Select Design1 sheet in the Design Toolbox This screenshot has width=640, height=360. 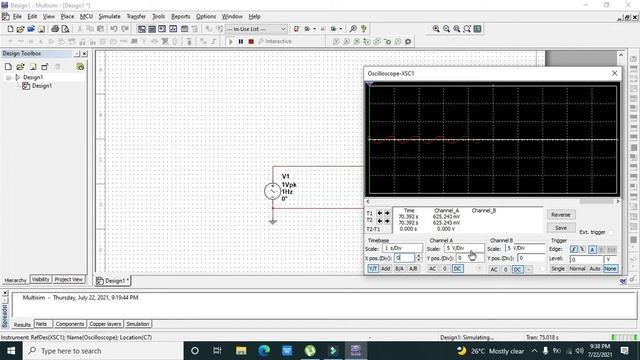(42, 86)
